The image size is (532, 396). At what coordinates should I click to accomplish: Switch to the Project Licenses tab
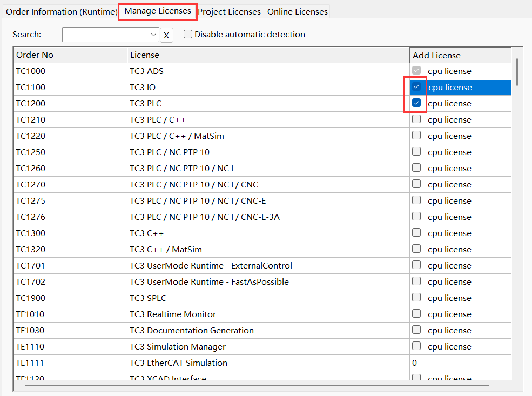point(230,11)
